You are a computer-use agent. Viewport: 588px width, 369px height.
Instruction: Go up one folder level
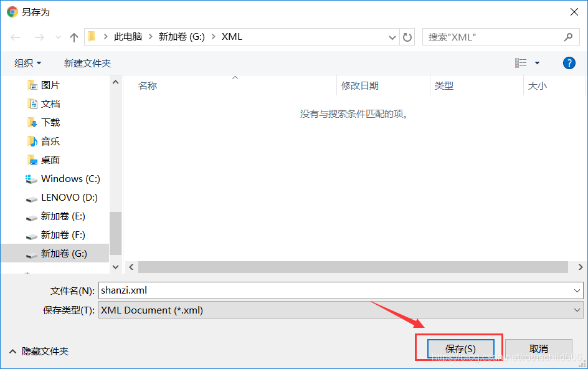point(74,37)
